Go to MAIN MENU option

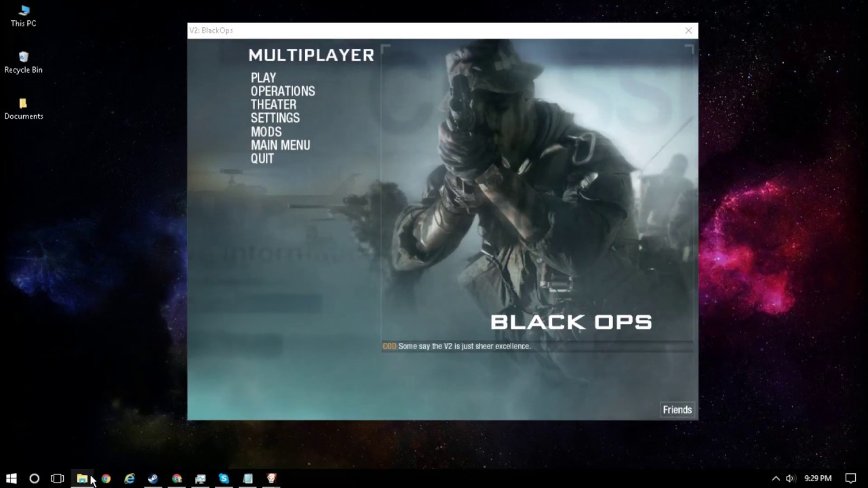[x=280, y=145]
